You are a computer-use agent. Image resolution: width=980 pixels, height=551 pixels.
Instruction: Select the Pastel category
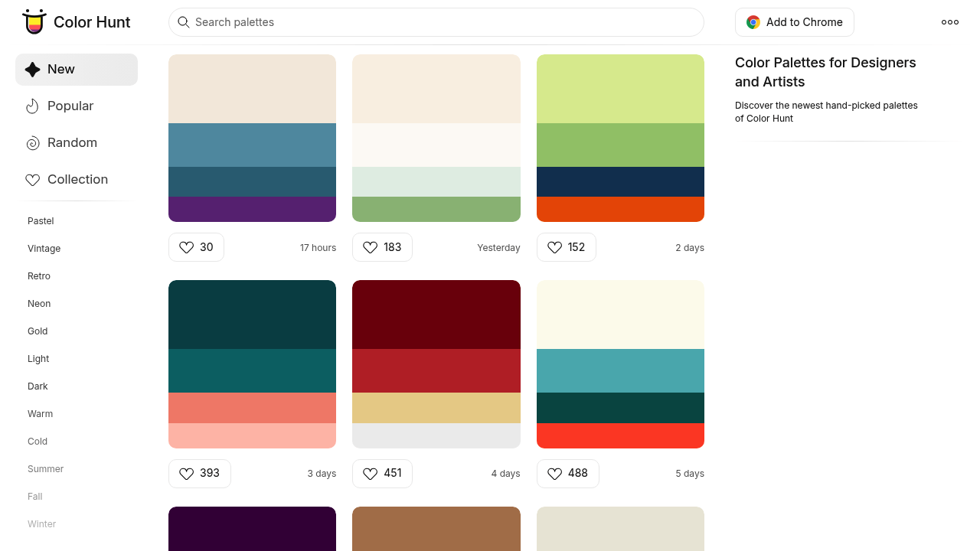41,221
